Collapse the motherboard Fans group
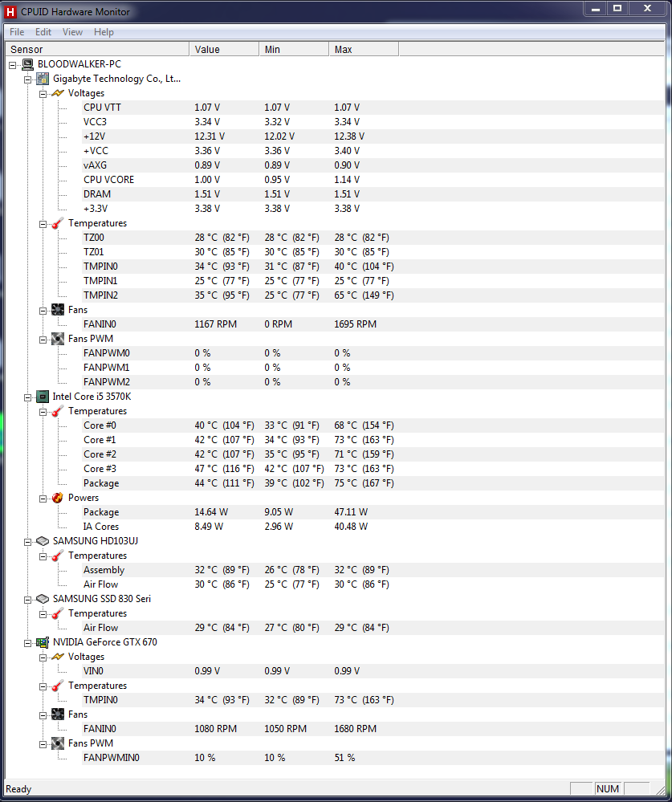The width and height of the screenshot is (672, 802). pyautogui.click(x=43, y=311)
